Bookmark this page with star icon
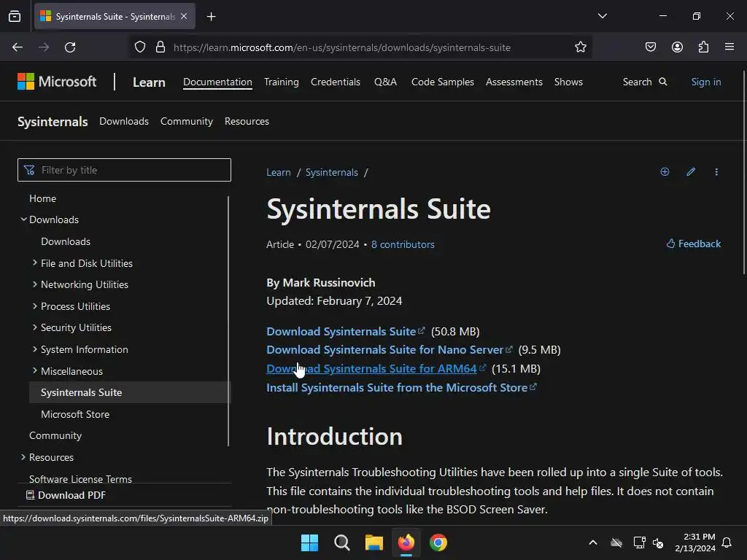747x560 pixels. pyautogui.click(x=580, y=47)
